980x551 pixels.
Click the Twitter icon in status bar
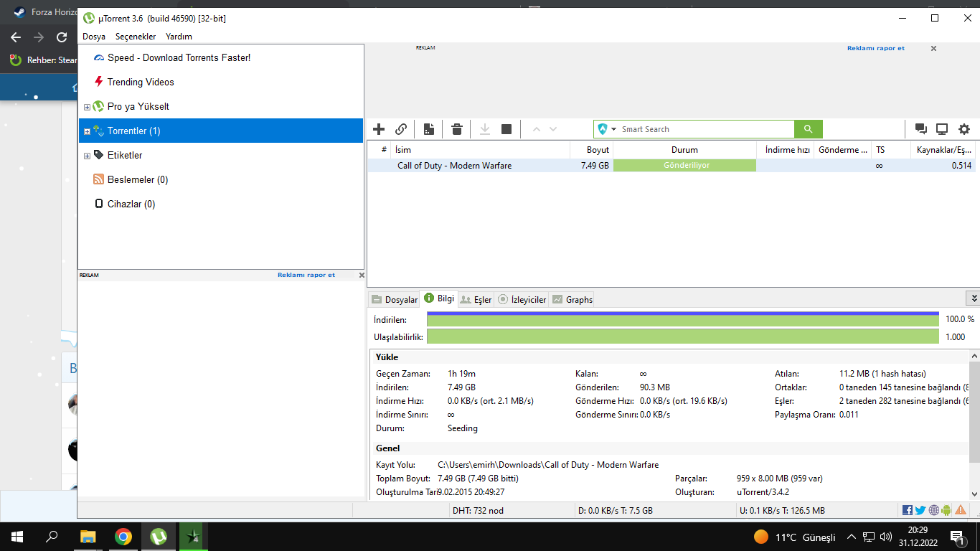920,510
